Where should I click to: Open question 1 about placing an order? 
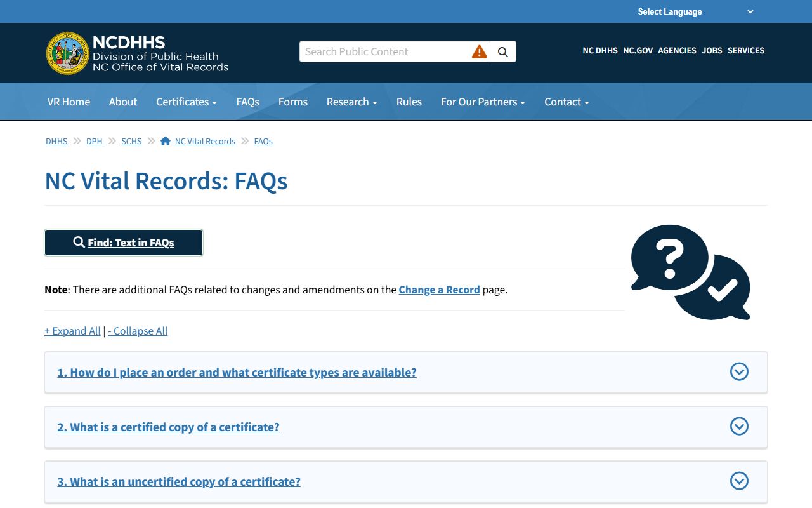[x=237, y=372]
